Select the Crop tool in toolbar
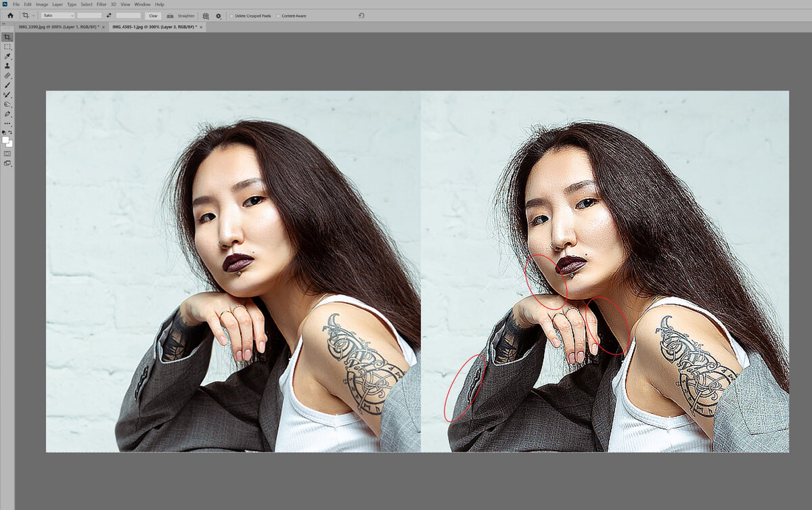Image resolution: width=812 pixels, height=510 pixels. pyautogui.click(x=7, y=37)
